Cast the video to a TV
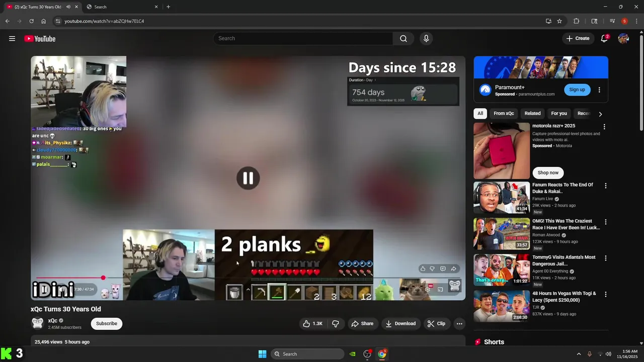This screenshot has width=644, height=362. pyautogui.click(x=440, y=290)
